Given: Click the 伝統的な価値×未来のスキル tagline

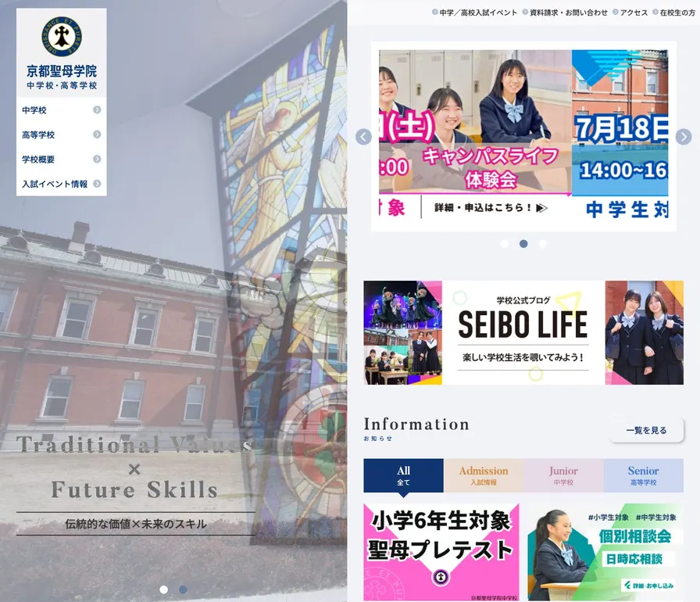Looking at the screenshot, I should (x=136, y=523).
